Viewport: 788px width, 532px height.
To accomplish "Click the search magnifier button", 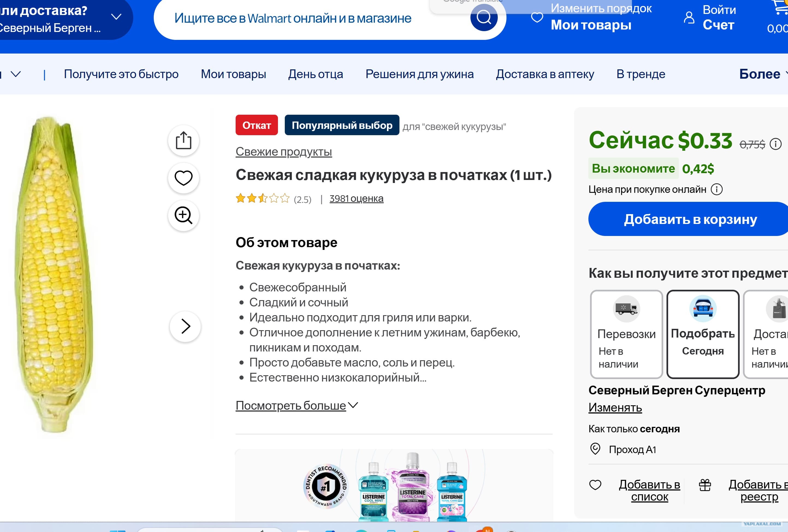I will pyautogui.click(x=484, y=18).
